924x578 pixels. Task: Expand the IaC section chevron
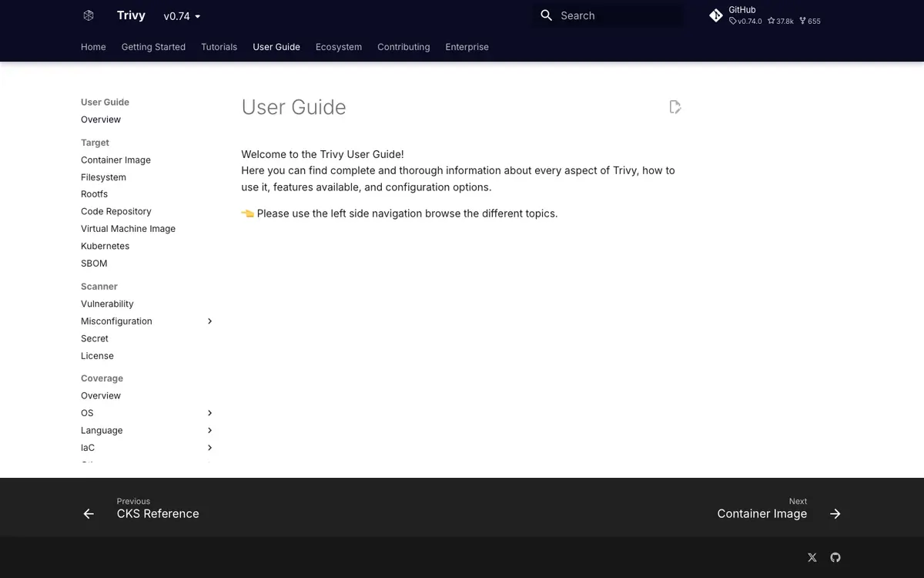[209, 448]
